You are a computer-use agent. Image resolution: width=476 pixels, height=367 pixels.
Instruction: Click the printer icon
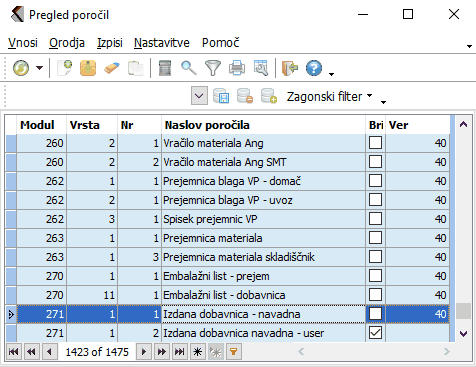tap(237, 68)
